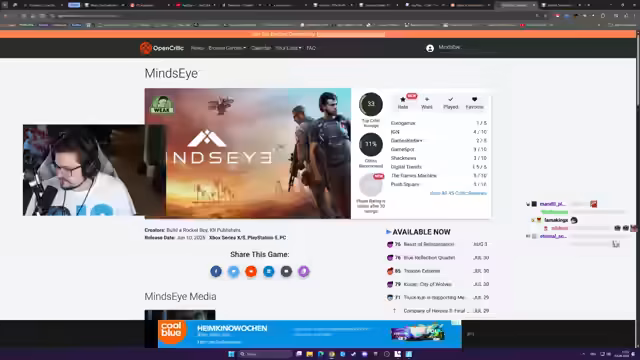The width and height of the screenshot is (640, 360).
Task: Click the user account avatar icon
Action: pyautogui.click(x=430, y=49)
